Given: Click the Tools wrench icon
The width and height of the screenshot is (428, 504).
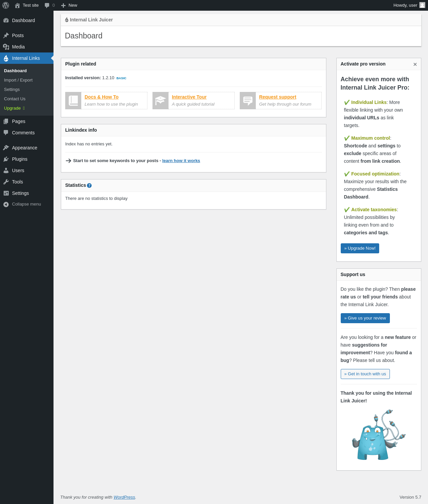Looking at the screenshot, I should click(6, 182).
